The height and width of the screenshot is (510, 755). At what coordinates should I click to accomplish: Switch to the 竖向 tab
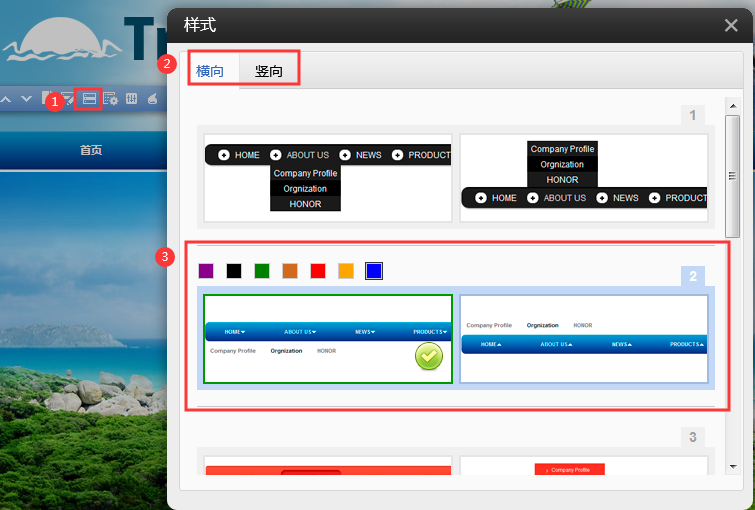pyautogui.click(x=268, y=71)
